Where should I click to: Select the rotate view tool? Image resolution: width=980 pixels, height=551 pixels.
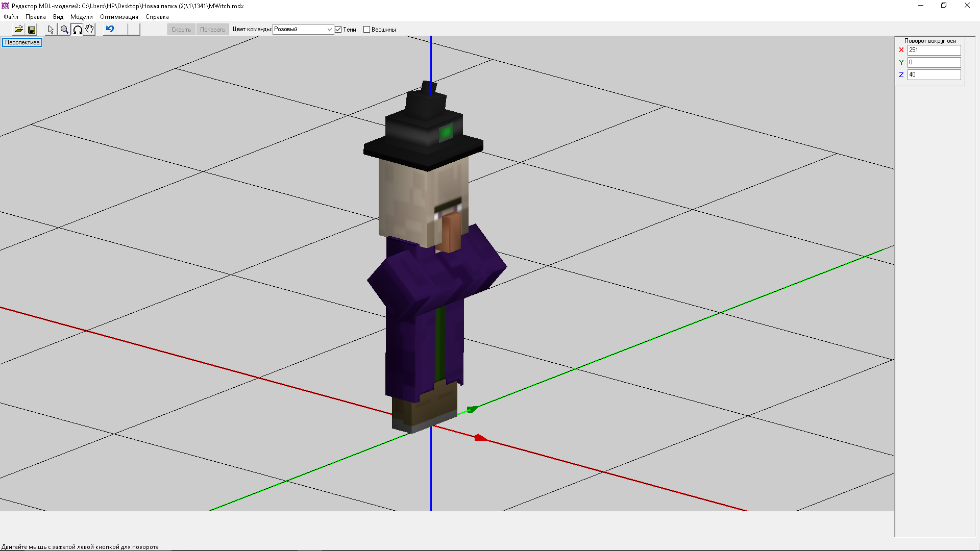point(78,30)
